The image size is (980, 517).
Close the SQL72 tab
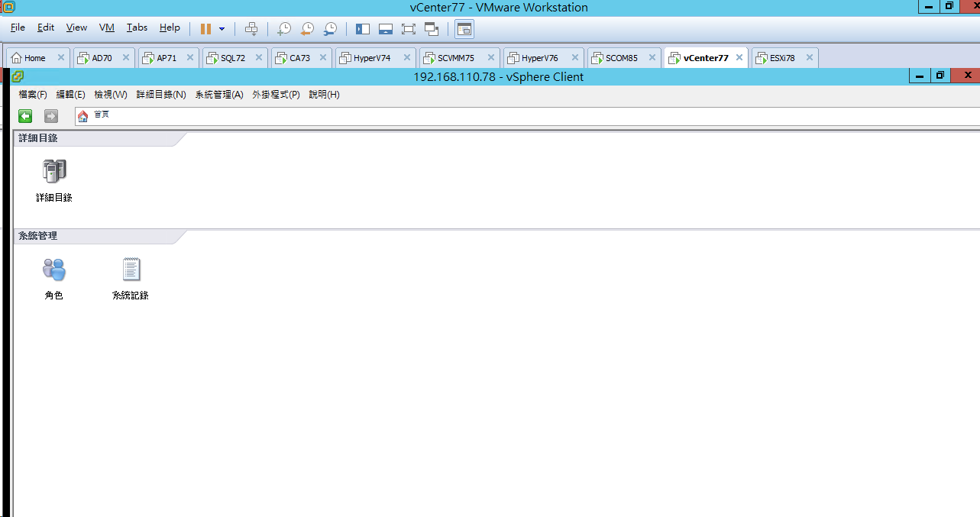[x=259, y=57]
